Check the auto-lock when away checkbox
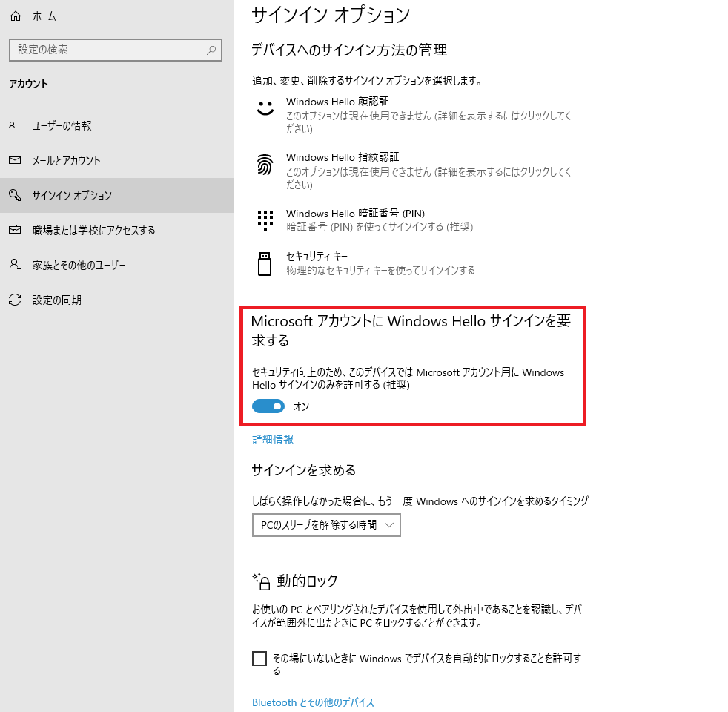728x712 pixels. [x=259, y=658]
